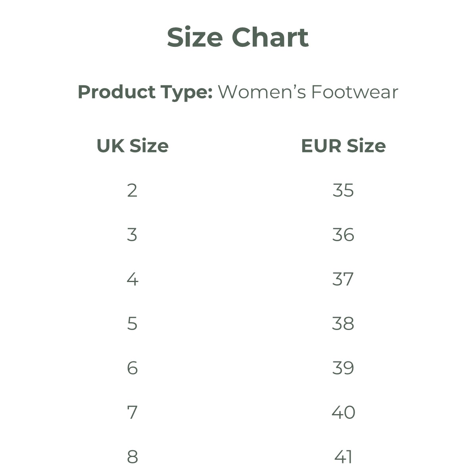
Task: Click EUR size 36 value
Action: tap(343, 235)
